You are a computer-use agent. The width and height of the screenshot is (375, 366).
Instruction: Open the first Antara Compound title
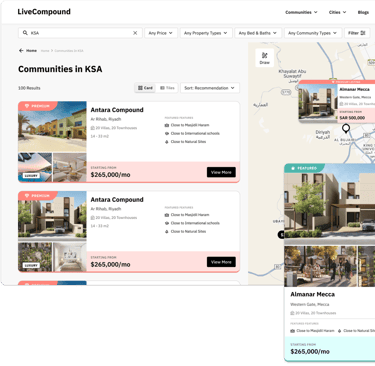click(117, 110)
